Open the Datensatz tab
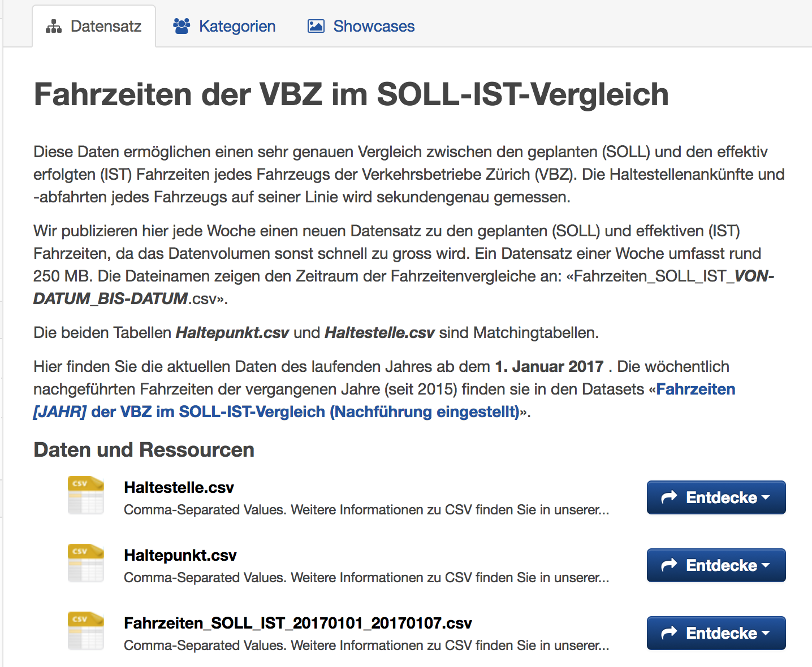 pyautogui.click(x=94, y=27)
